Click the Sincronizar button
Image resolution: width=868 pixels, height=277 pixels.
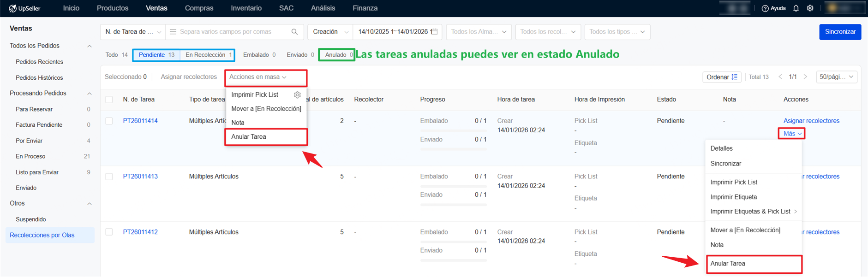[x=840, y=32]
